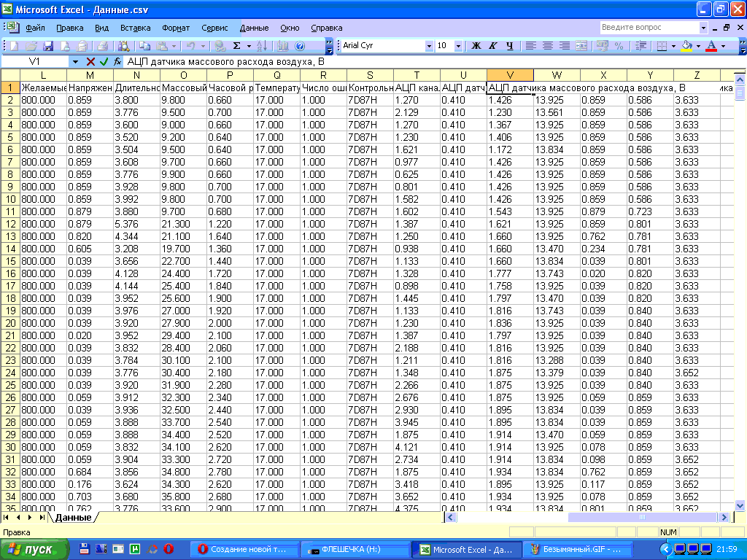Viewport: 747px width, 560px height.
Task: Align text right in the formatting toolbar
Action: click(565, 46)
